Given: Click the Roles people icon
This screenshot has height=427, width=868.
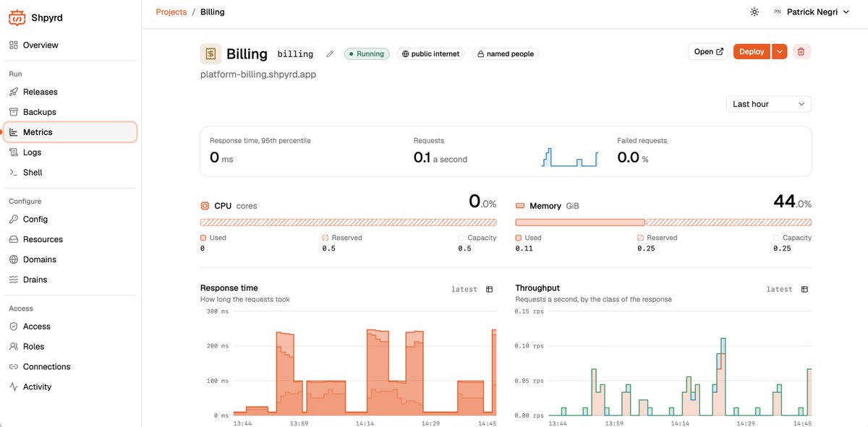Looking at the screenshot, I should tap(14, 347).
